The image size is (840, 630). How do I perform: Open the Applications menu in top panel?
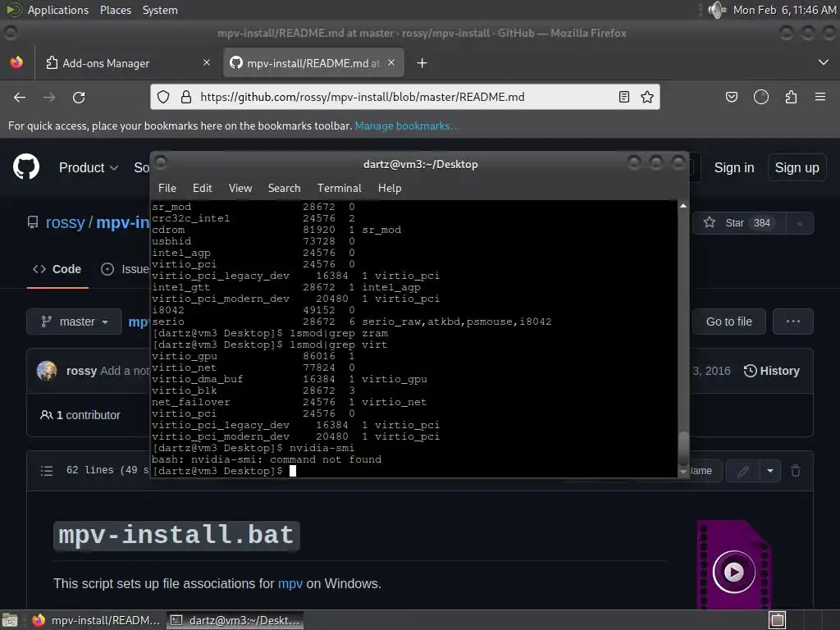coord(58,10)
